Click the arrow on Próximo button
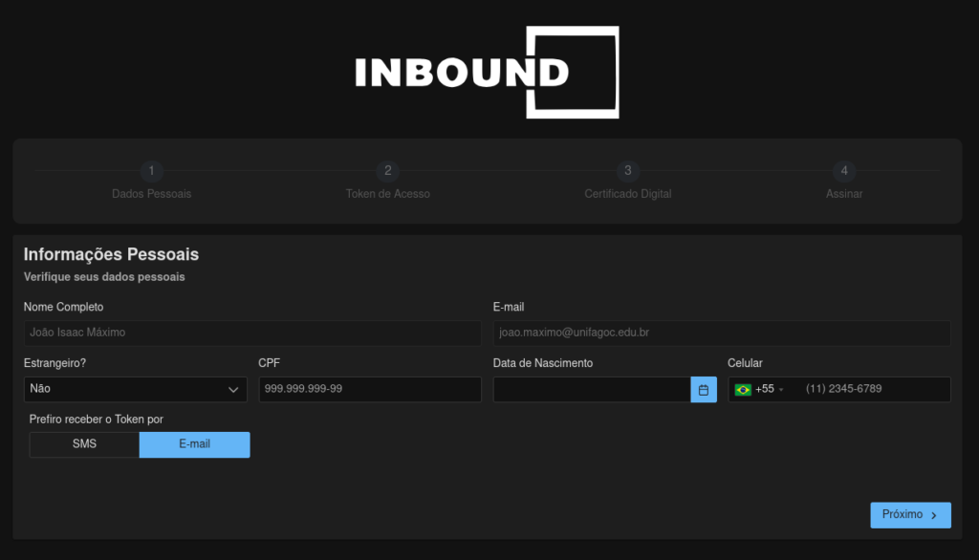 point(934,515)
